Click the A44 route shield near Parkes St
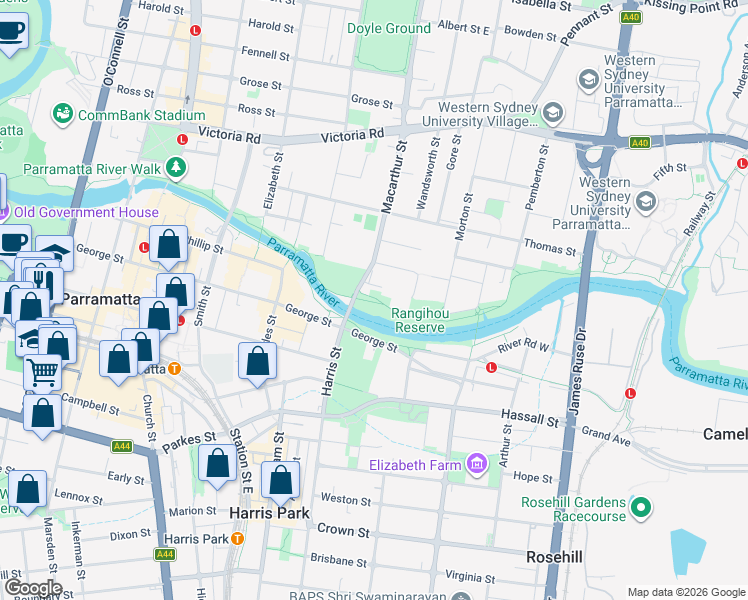Viewport: 748px width, 600px height. point(122,446)
